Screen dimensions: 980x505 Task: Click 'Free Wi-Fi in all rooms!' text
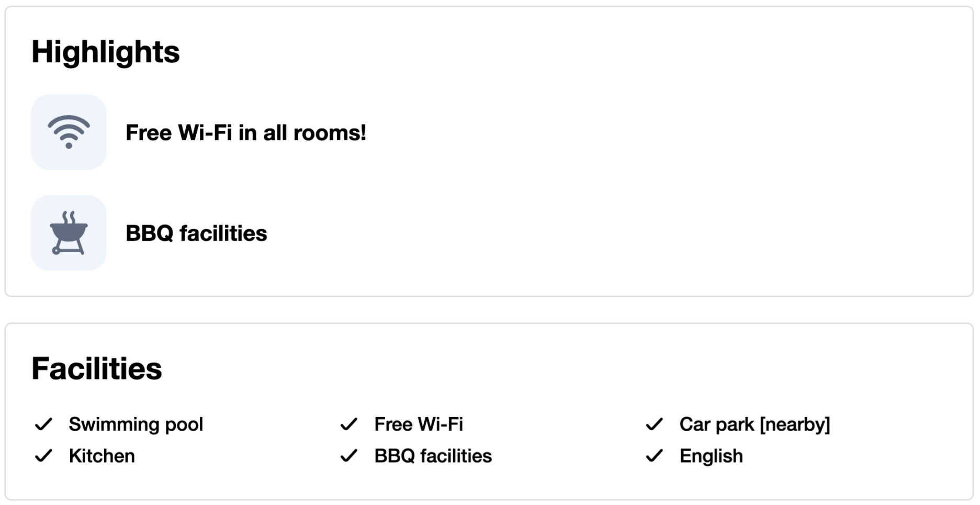pyautogui.click(x=245, y=133)
